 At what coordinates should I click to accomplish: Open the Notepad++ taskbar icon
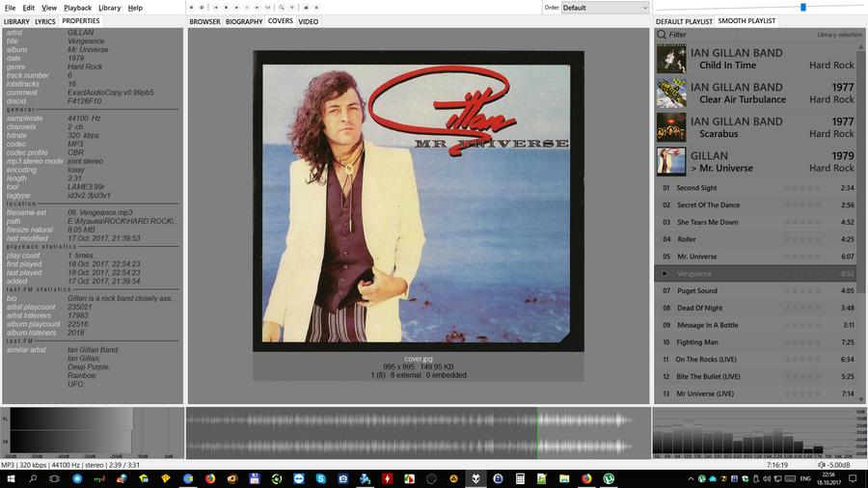(x=542, y=478)
